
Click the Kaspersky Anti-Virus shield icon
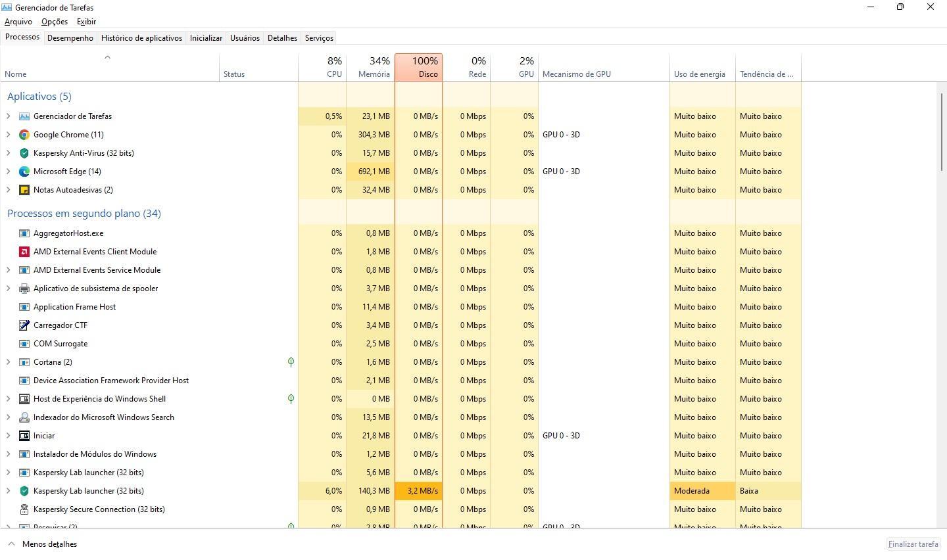click(24, 153)
